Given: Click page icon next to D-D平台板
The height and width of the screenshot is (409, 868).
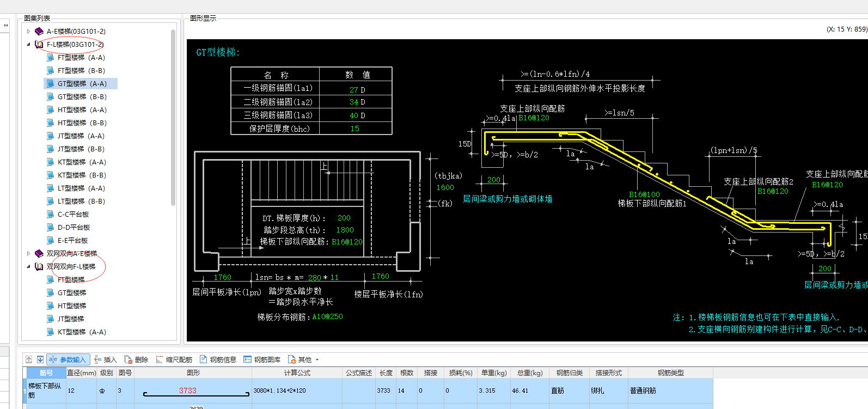Looking at the screenshot, I should click(x=50, y=228).
